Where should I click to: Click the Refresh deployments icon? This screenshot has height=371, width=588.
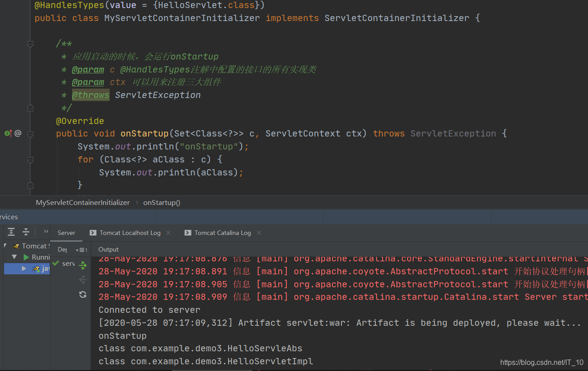point(83,294)
